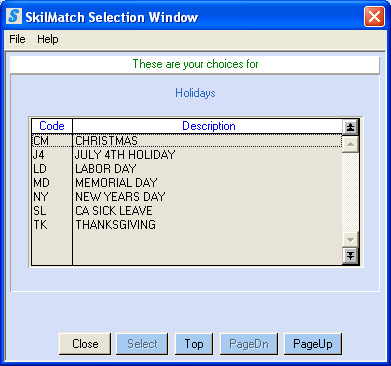Click the J4 code cell
Screen dimensions: 391x366
coord(52,155)
